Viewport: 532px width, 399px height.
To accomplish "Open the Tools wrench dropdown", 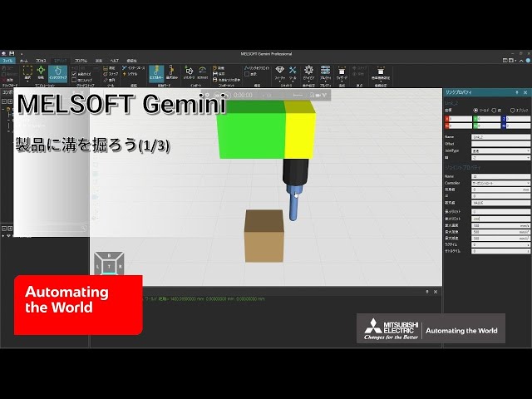I will pyautogui.click(x=293, y=73).
